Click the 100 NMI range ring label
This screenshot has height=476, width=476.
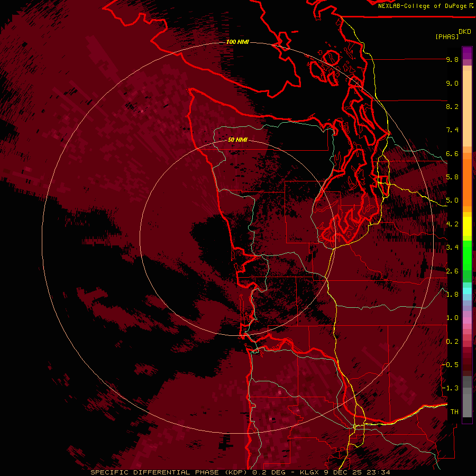point(237,42)
